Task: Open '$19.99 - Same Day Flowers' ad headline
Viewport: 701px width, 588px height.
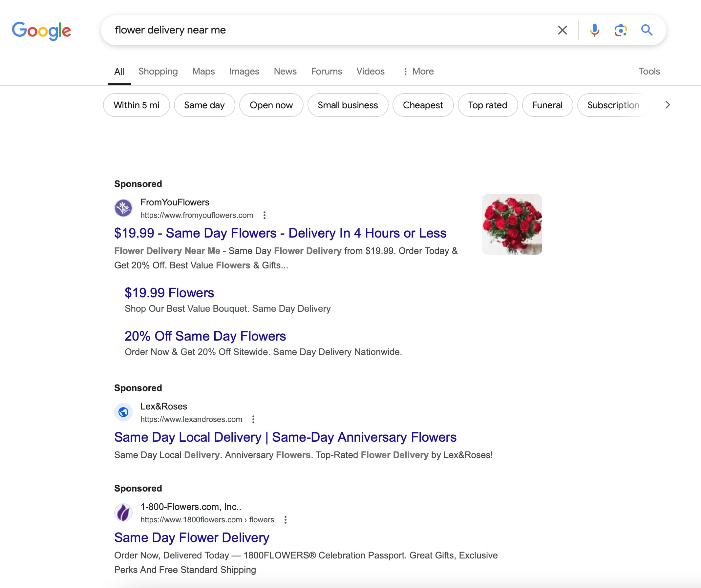Action: coord(280,233)
